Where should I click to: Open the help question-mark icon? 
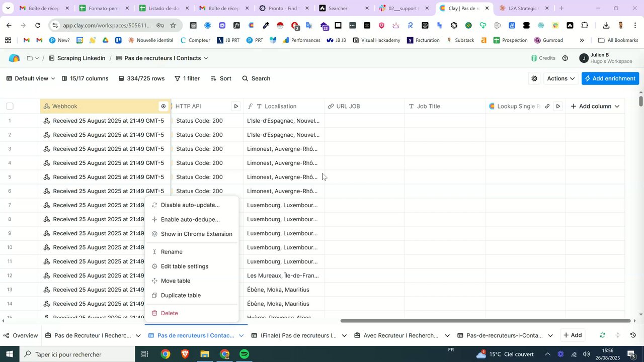pyautogui.click(x=565, y=58)
